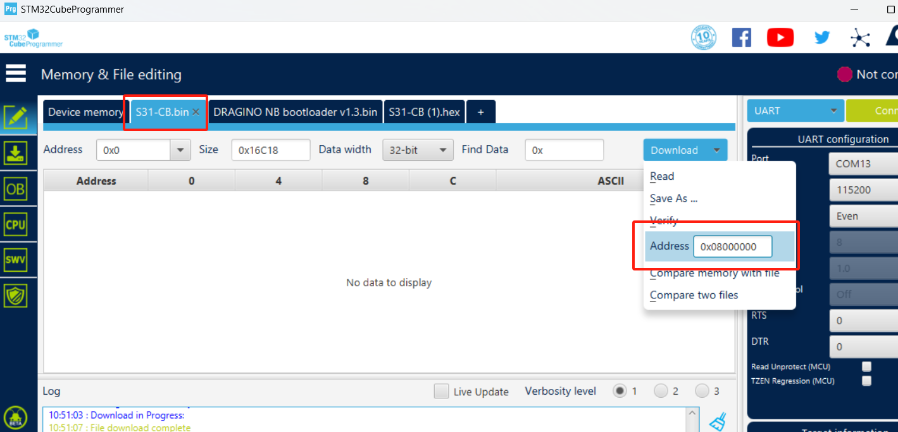Screen dimensions: 898x432
Task: Open the Erasing & Programming download icon
Action: click(16, 152)
